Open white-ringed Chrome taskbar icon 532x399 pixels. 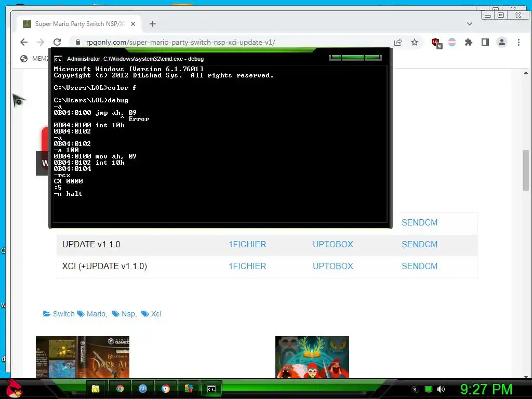tap(166, 389)
